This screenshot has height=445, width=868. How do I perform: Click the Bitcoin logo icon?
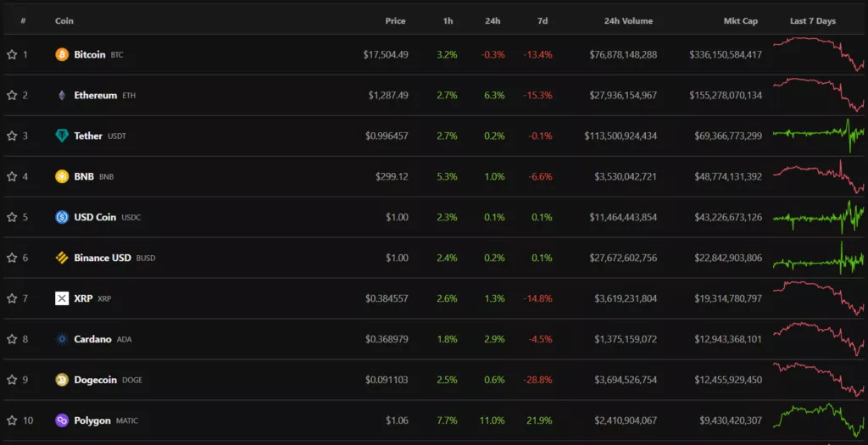coord(62,54)
